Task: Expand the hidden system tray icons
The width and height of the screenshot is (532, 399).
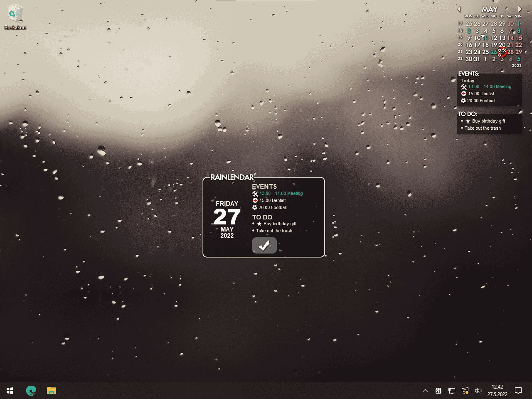Action: [x=425, y=391]
